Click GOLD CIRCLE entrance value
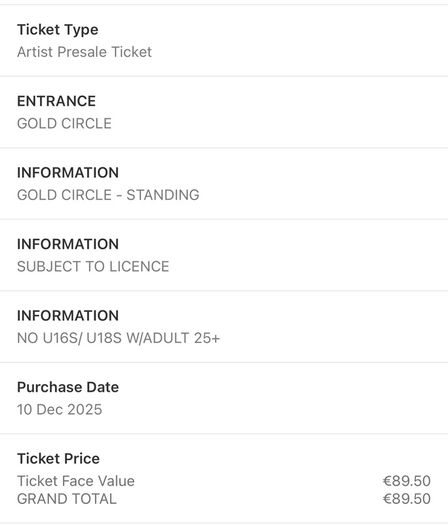The height and width of the screenshot is (525, 448). coord(64,124)
